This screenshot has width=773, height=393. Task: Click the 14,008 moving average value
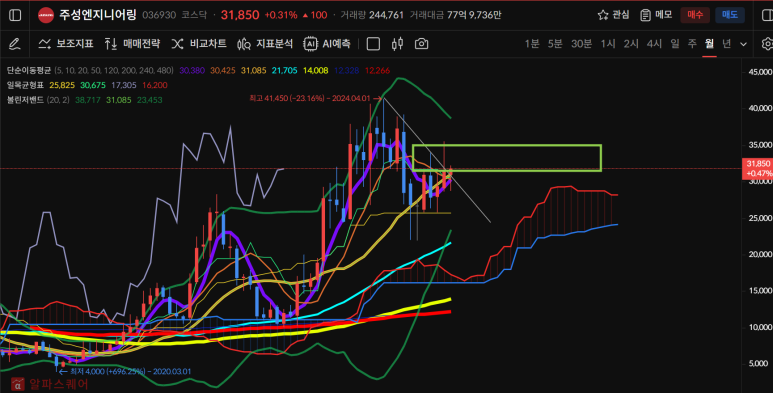pos(316,71)
